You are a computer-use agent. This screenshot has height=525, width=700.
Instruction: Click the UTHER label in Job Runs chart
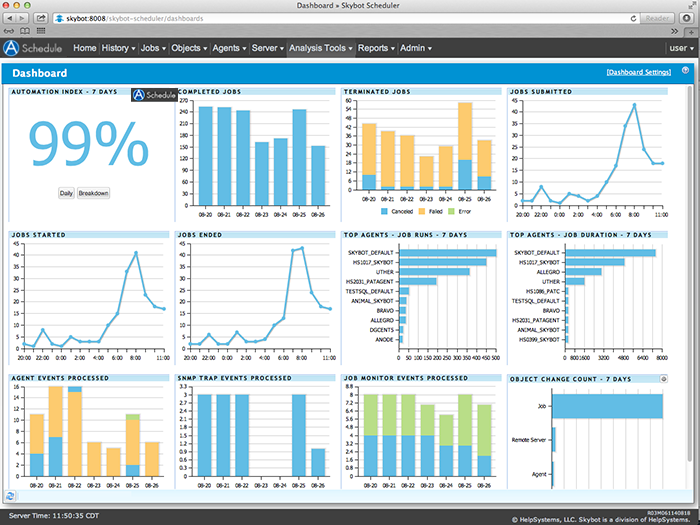coord(384,272)
